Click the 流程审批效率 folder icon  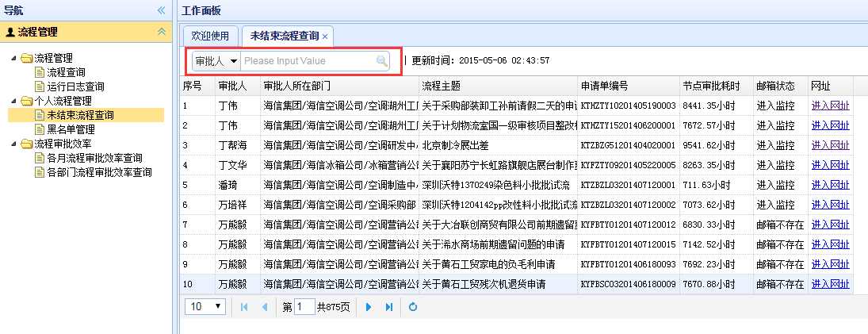click(27, 144)
